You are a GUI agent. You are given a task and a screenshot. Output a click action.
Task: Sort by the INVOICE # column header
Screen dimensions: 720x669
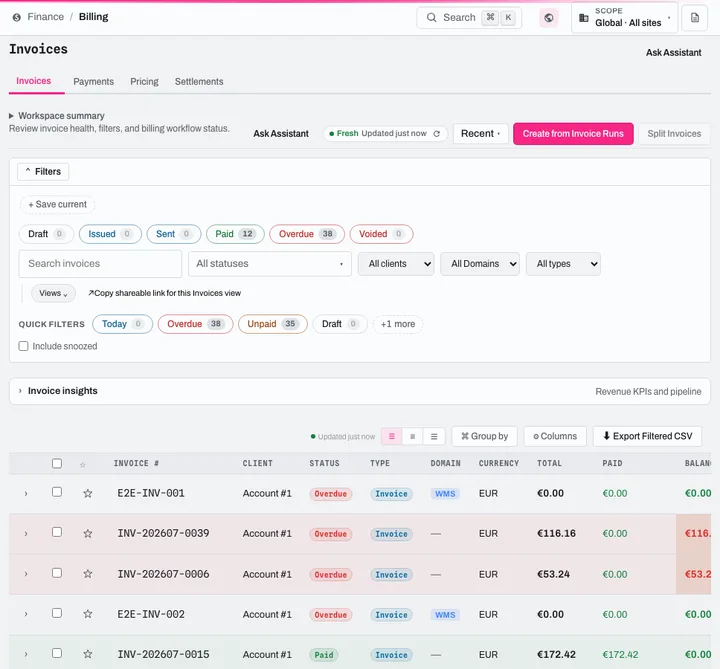point(136,463)
